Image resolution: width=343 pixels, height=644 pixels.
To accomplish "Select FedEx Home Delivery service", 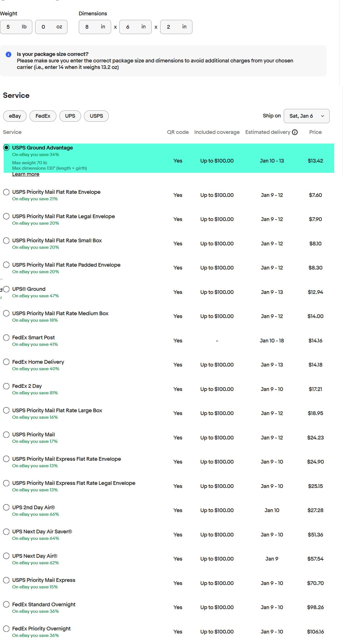I will coord(6,362).
